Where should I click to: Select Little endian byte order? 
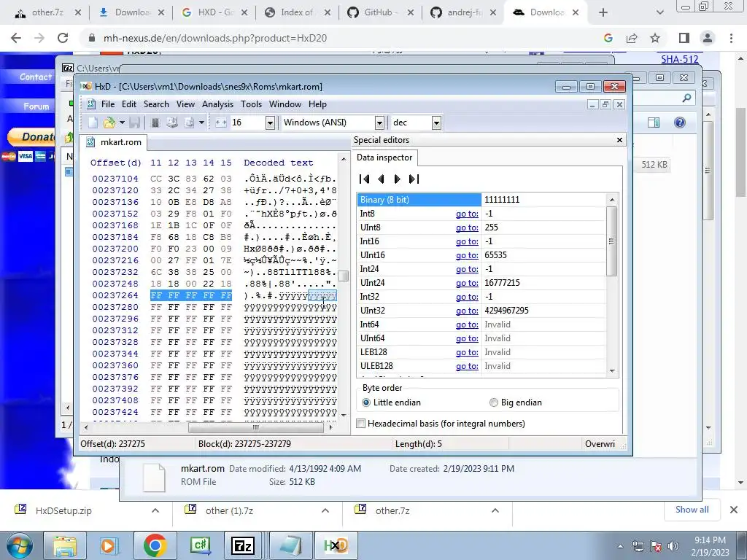pyautogui.click(x=366, y=402)
